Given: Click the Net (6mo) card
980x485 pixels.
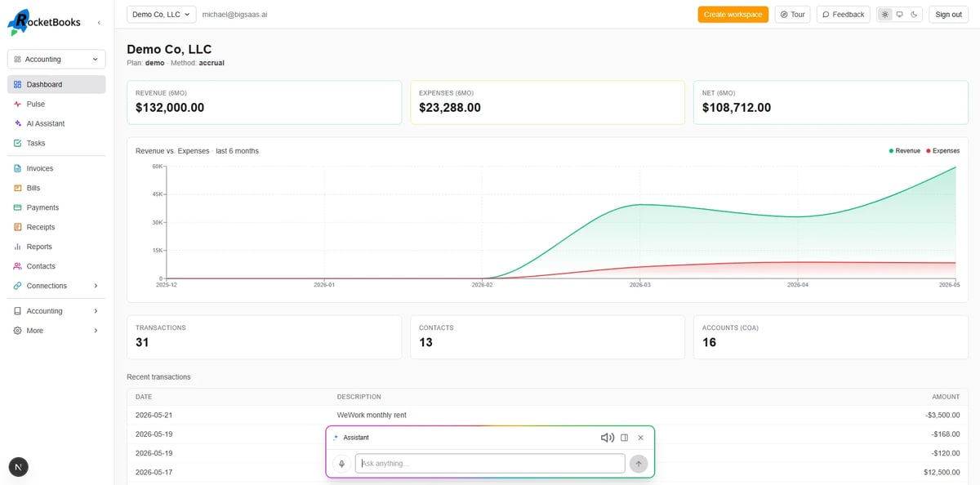Looking at the screenshot, I should [x=831, y=102].
